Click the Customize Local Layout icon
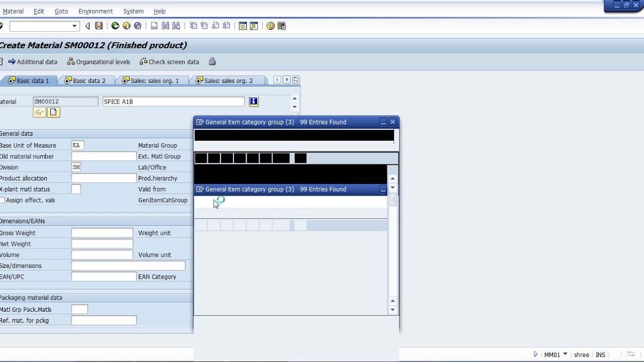The width and height of the screenshot is (644, 362). click(282, 26)
